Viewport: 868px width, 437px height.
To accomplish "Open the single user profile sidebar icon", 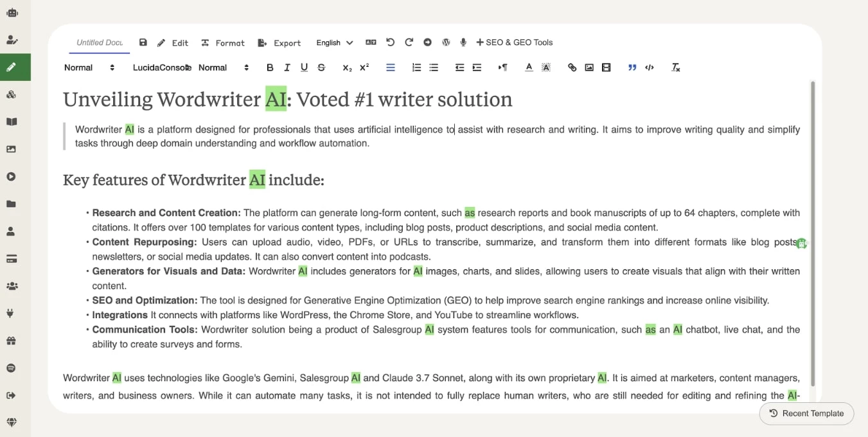I will 12,231.
